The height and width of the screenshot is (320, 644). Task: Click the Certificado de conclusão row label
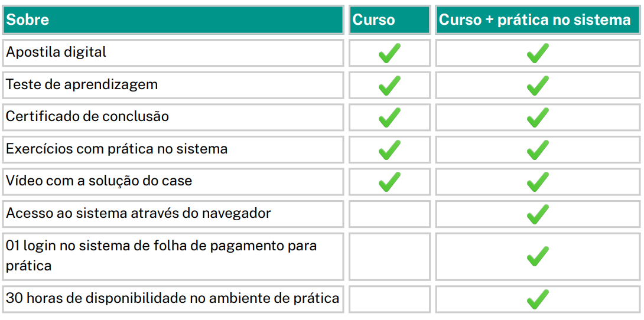(87, 116)
